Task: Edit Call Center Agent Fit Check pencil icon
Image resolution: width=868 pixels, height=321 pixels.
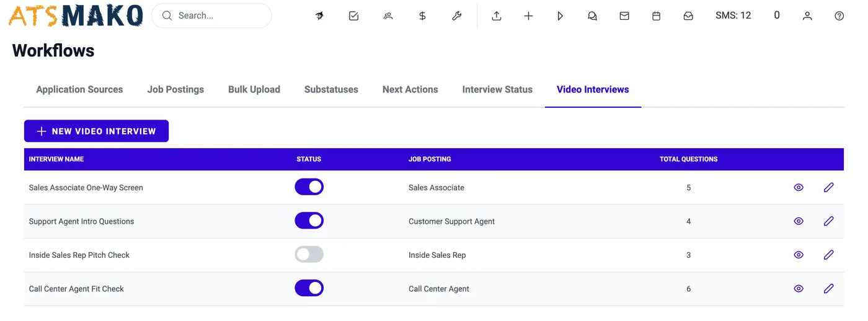Action: [x=829, y=289]
